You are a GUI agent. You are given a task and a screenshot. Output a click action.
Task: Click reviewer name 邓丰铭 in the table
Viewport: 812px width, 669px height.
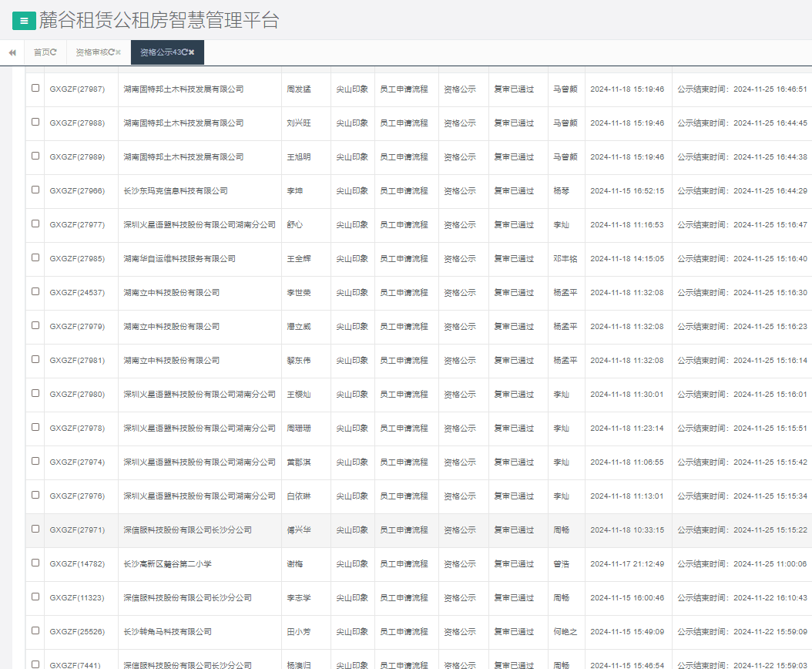click(x=565, y=259)
